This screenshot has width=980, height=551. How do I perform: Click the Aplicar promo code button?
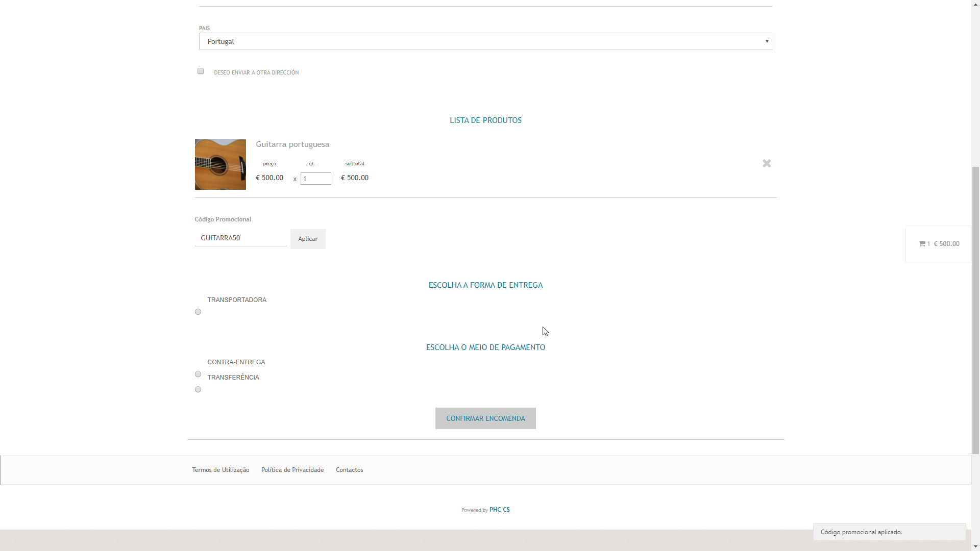click(308, 239)
